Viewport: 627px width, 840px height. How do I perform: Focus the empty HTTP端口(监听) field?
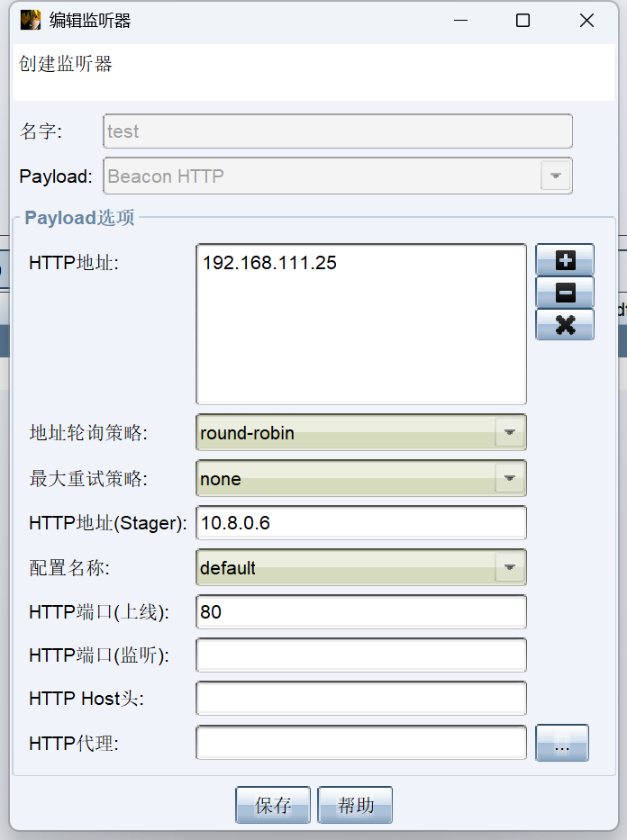tap(360, 655)
